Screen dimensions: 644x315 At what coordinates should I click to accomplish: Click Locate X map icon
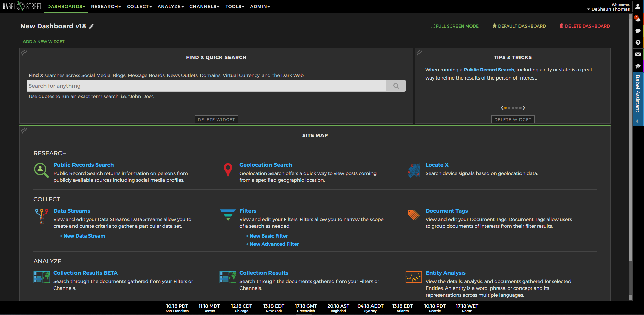click(414, 171)
